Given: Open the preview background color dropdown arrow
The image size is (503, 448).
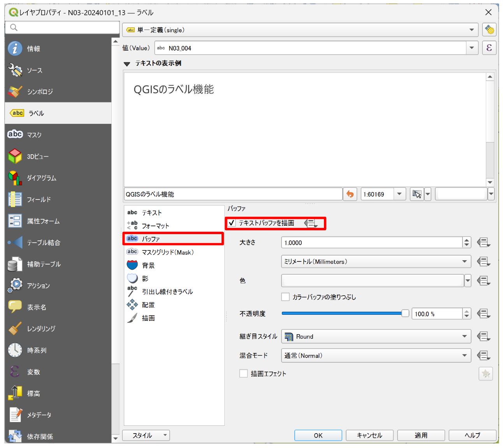Looking at the screenshot, I should click(491, 194).
